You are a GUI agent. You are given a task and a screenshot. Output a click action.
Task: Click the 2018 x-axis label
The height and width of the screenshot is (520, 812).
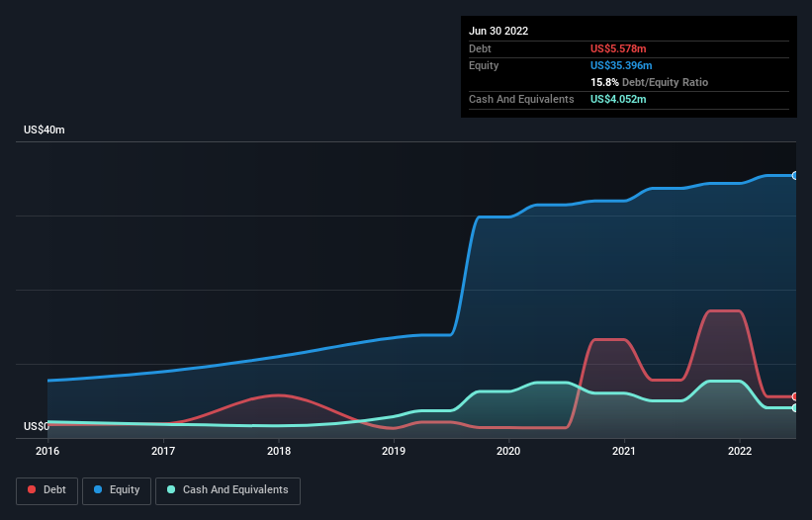[x=279, y=451]
